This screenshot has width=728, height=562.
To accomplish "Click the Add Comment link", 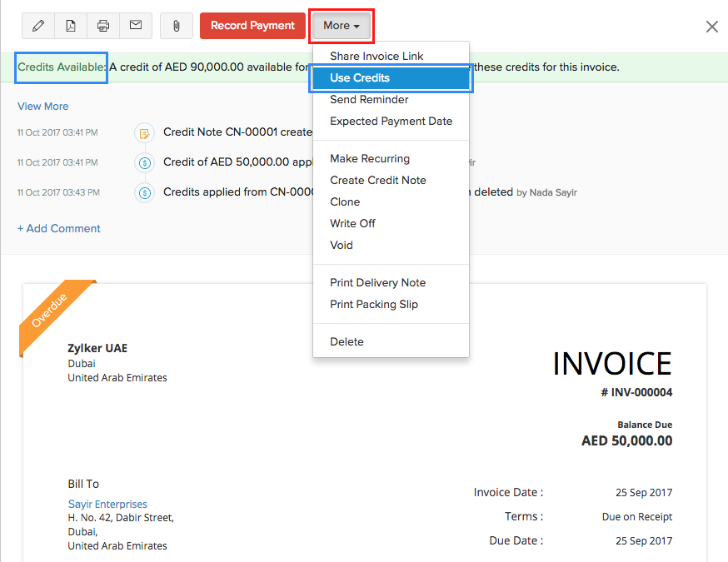I will click(59, 229).
